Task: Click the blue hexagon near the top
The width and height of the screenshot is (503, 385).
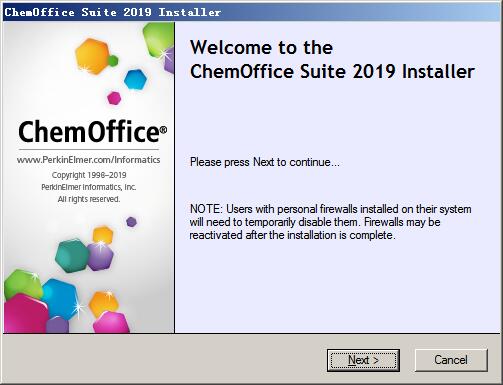Action: point(135,80)
